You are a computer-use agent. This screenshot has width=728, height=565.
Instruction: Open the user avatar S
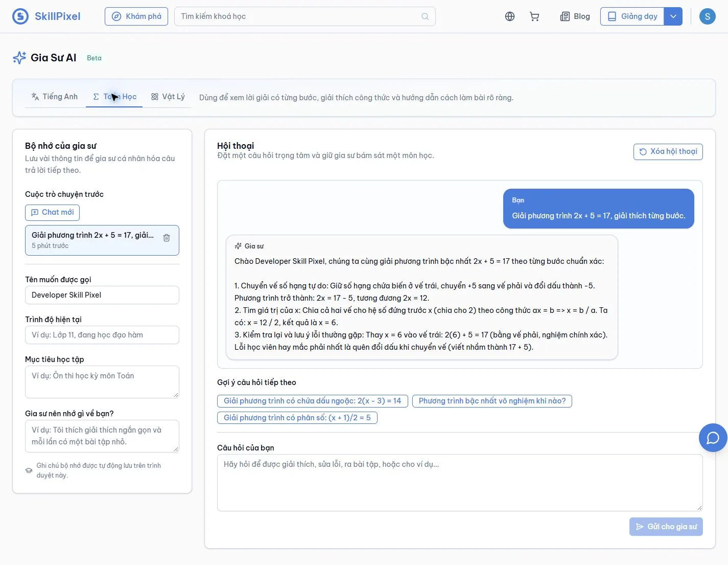707,16
